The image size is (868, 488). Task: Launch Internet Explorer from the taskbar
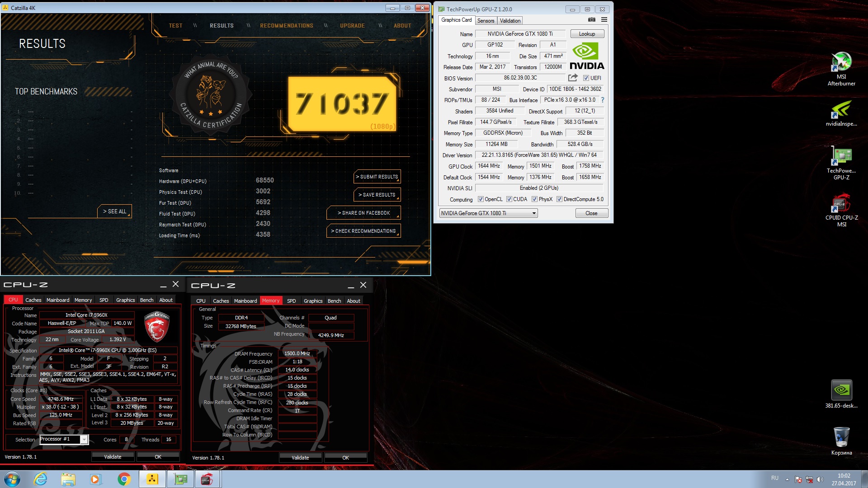(x=41, y=479)
